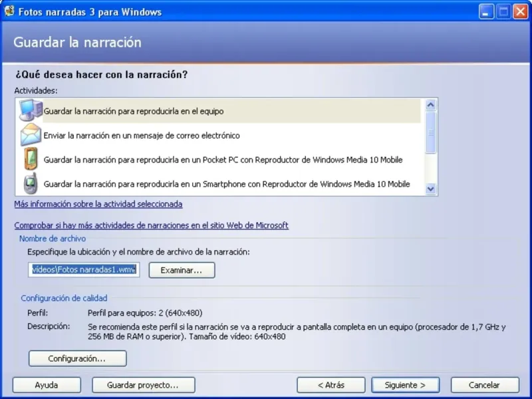The height and width of the screenshot is (399, 532).
Task: Click the 'Perfil para equipos: 2 (640x480)' text
Action: coord(145,313)
